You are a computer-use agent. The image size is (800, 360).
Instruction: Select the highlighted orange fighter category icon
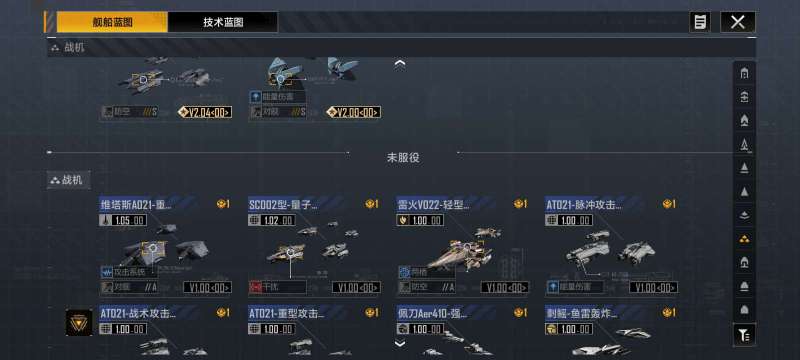click(744, 239)
